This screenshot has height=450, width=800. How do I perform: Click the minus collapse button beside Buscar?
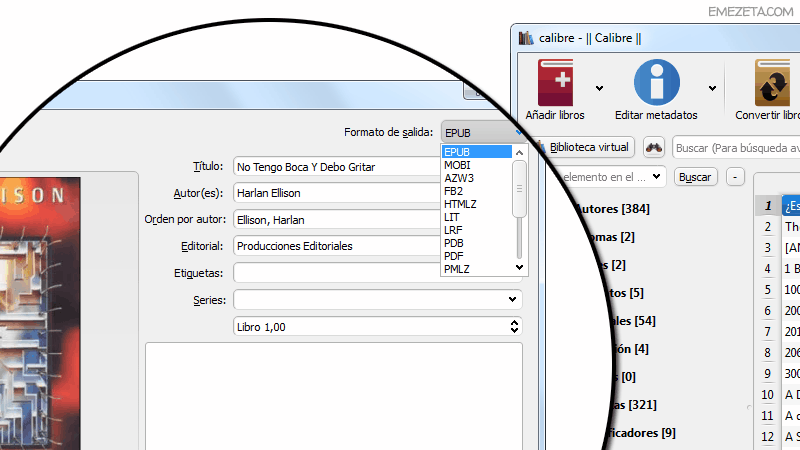(735, 177)
